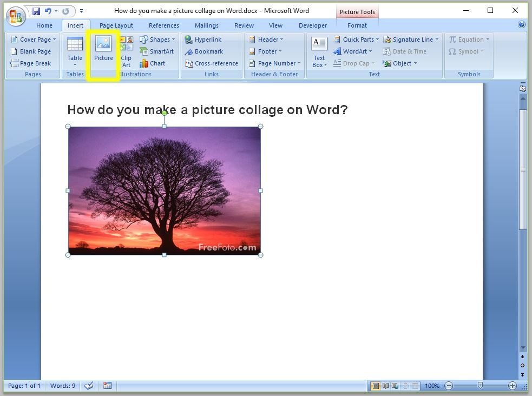Insert Picture from file
This screenshot has width=532, height=396.
point(103,49)
